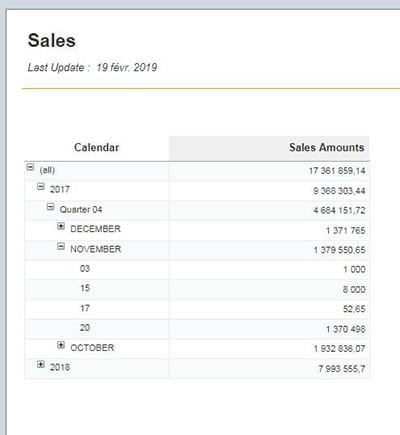Viewport: 400px width, 435px height.
Task: Click the 52,65 amount cell
Action: pos(354,309)
